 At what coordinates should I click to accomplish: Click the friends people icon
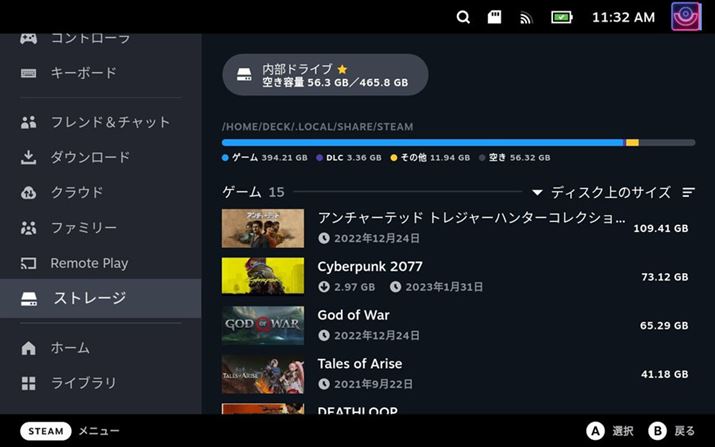click(28, 122)
